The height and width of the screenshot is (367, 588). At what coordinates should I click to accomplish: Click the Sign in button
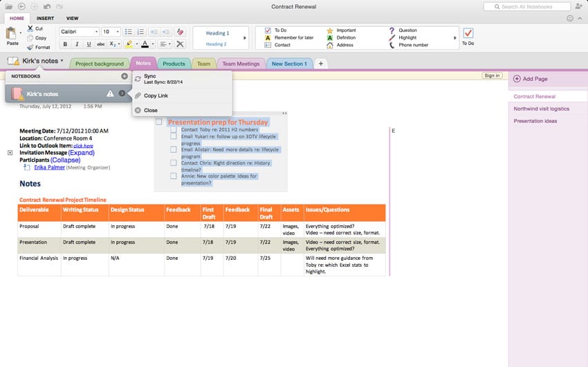point(492,75)
